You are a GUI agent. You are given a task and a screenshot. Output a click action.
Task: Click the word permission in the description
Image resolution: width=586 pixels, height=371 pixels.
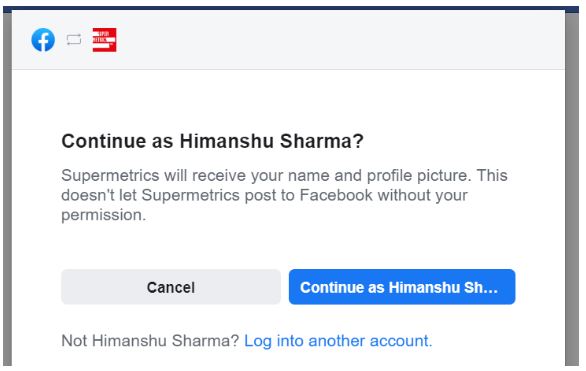pos(101,215)
